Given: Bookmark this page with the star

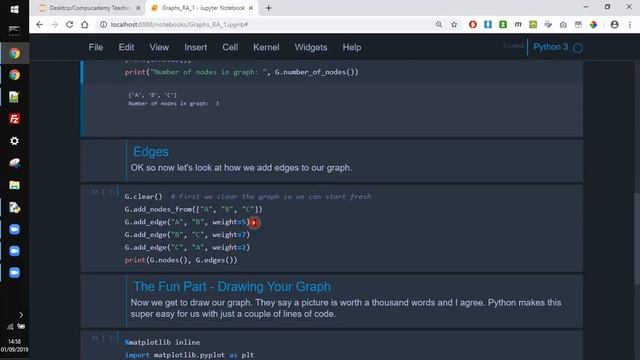Looking at the screenshot, I should [454, 24].
